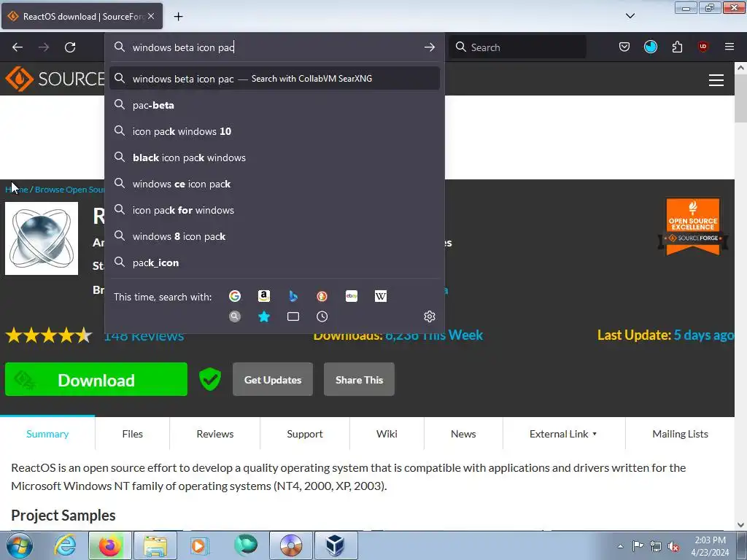Search this time with Bing
The height and width of the screenshot is (560, 747).
(x=293, y=296)
